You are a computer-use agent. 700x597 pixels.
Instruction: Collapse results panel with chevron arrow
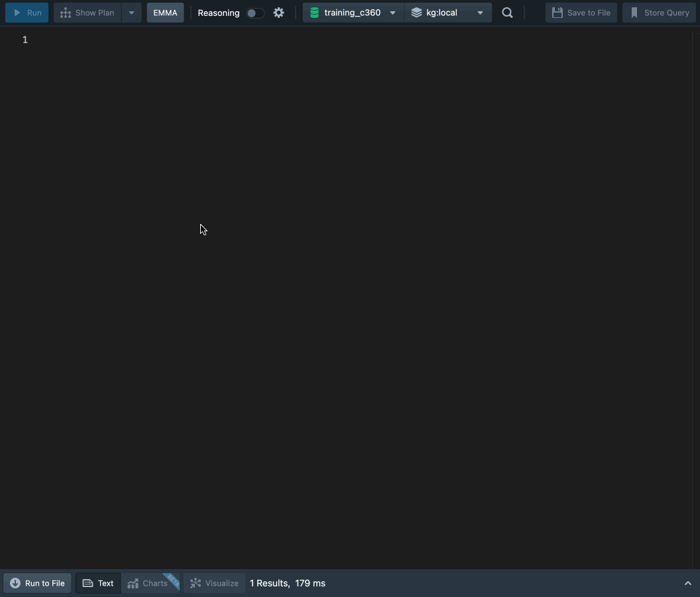coord(687,583)
